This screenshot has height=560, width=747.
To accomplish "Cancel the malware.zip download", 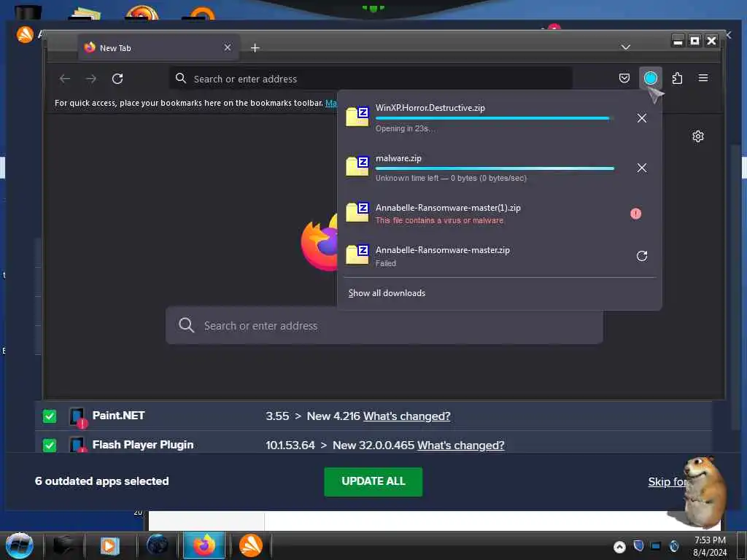I will [x=642, y=168].
